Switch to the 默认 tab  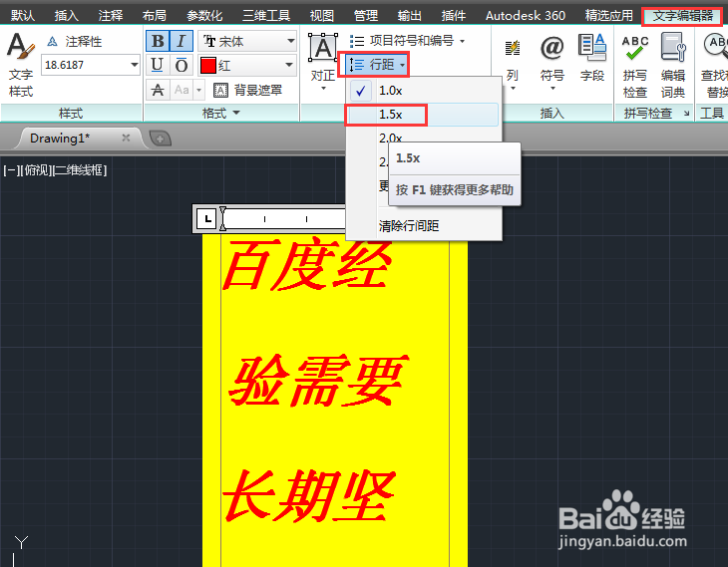pyautogui.click(x=23, y=15)
